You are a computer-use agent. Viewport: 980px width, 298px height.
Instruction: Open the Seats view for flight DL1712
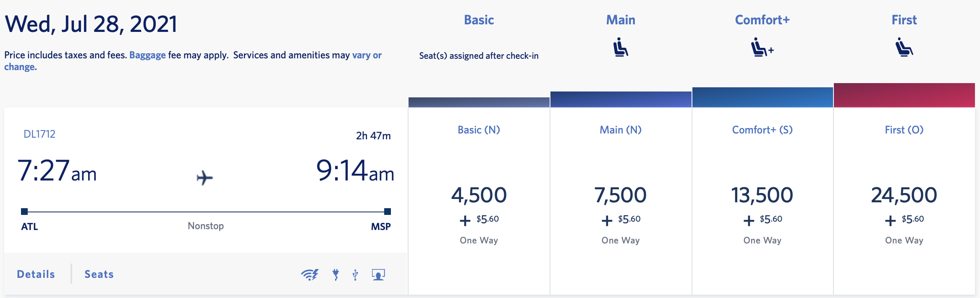(98, 274)
